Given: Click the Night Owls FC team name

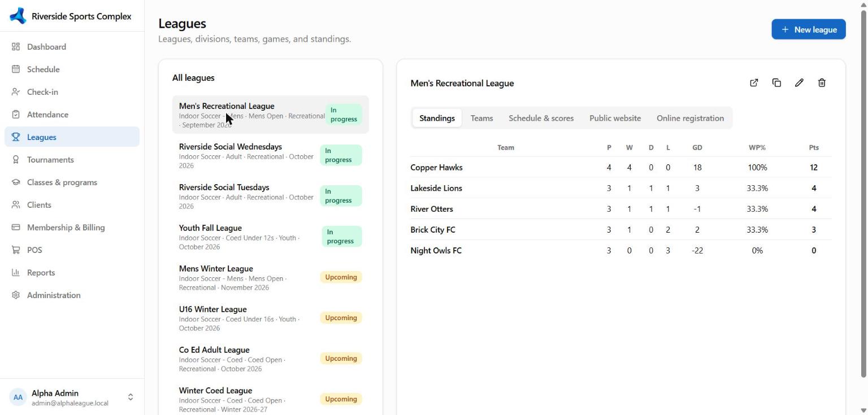Looking at the screenshot, I should tap(436, 251).
